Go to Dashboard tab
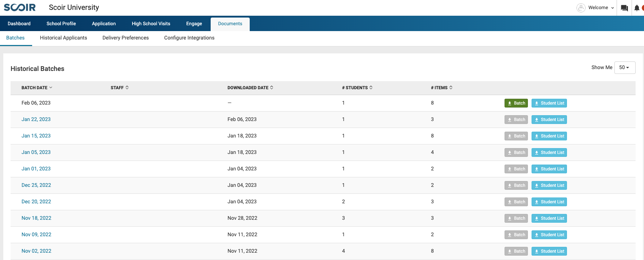 (19, 23)
